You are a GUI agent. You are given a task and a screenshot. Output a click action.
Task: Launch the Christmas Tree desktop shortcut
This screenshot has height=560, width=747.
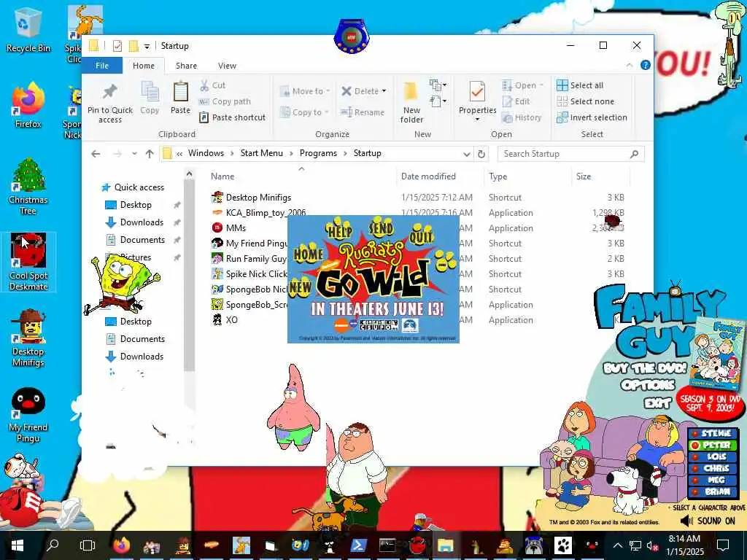28,187
